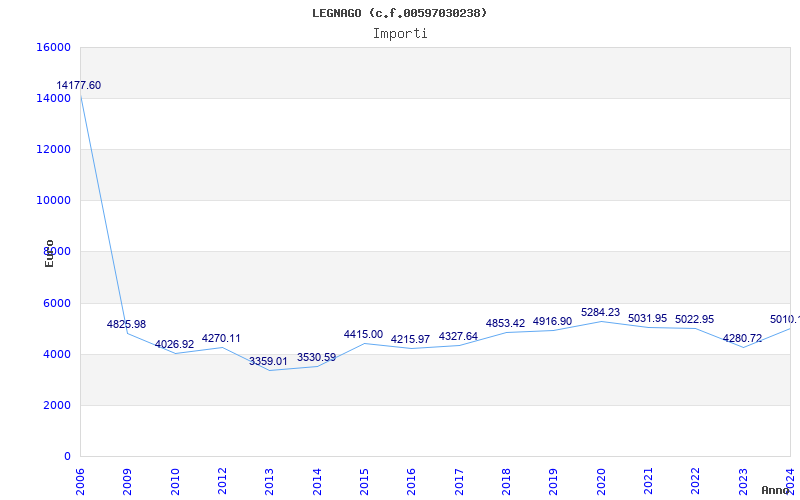Click the 2019 year axis label
800x500 pixels.
tap(554, 482)
